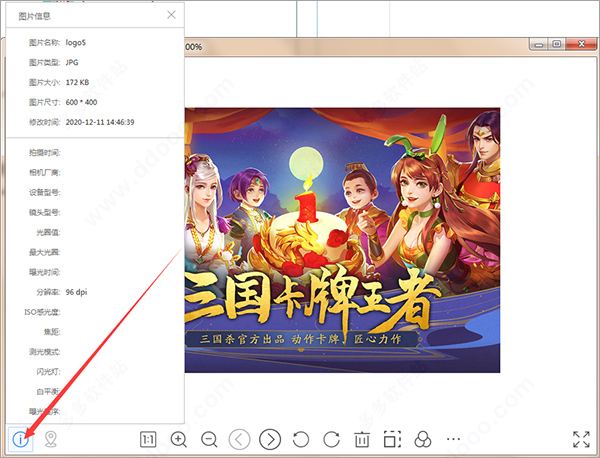The height and width of the screenshot is (458, 600).
Task: Minimize the viewer window
Action: [x=539, y=44]
